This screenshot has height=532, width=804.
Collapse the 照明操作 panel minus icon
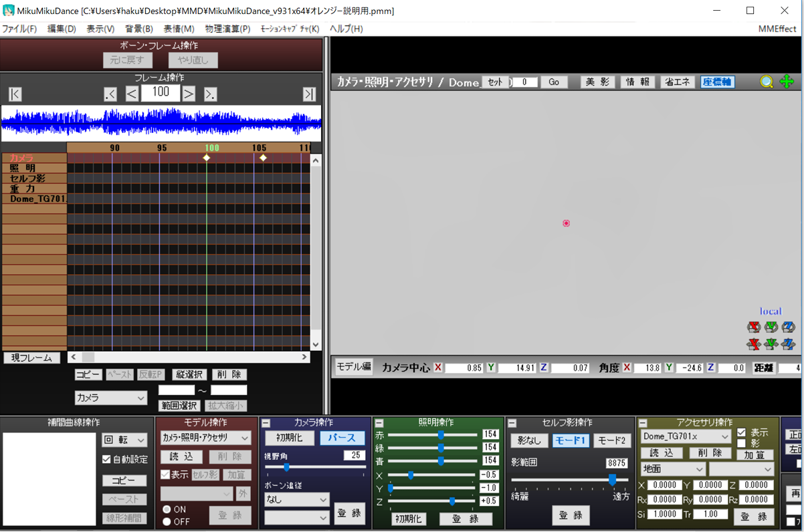pos(379,423)
